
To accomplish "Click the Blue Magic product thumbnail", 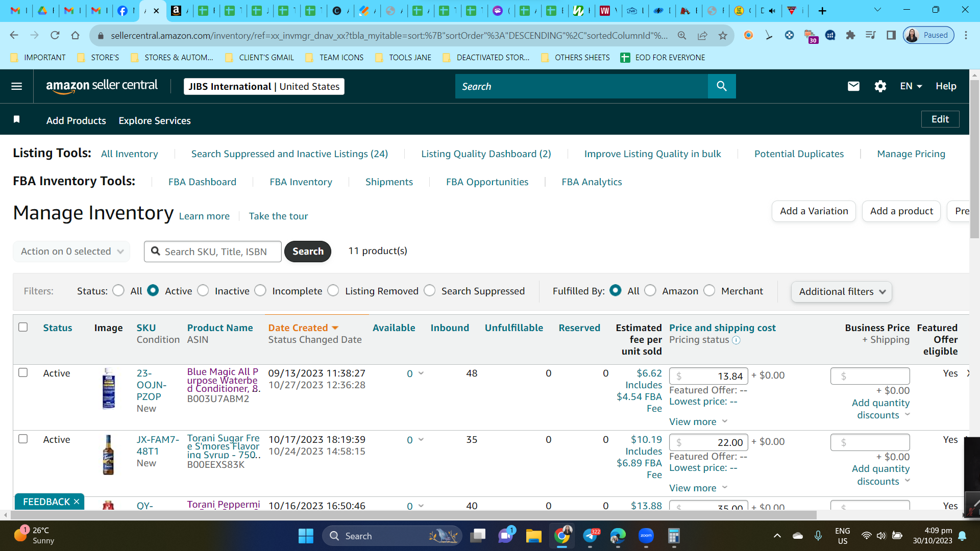I will coord(109,389).
